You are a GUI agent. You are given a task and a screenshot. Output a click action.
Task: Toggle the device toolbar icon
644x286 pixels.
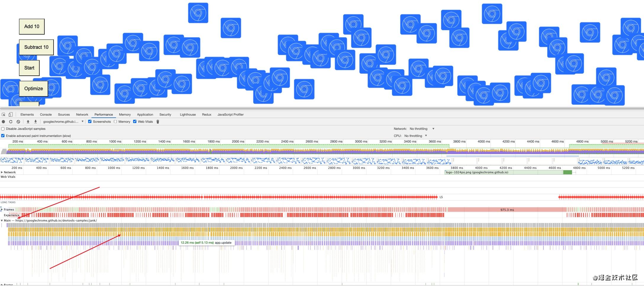coord(11,114)
